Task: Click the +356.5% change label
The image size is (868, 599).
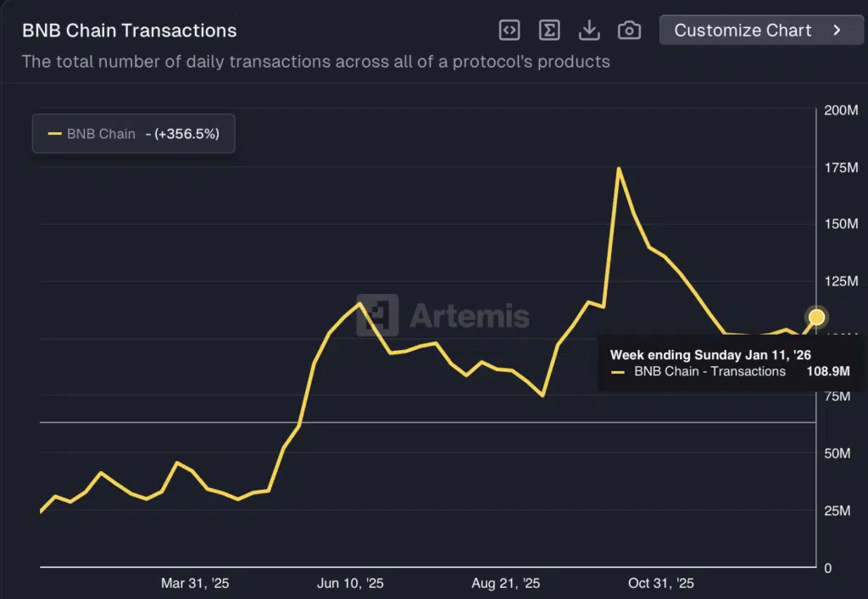Action: point(186,134)
